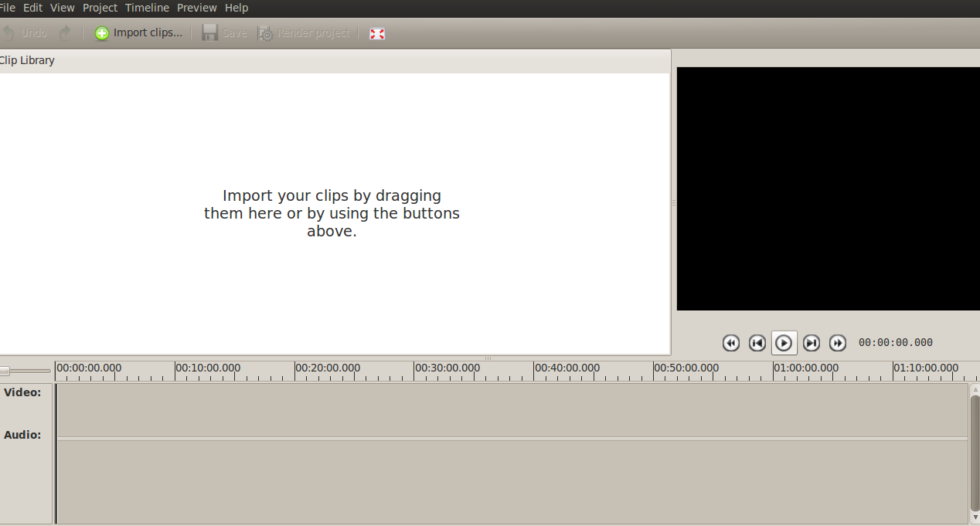Click the Clip Library header
Viewport: 980px width, 526px height.
tap(27, 60)
